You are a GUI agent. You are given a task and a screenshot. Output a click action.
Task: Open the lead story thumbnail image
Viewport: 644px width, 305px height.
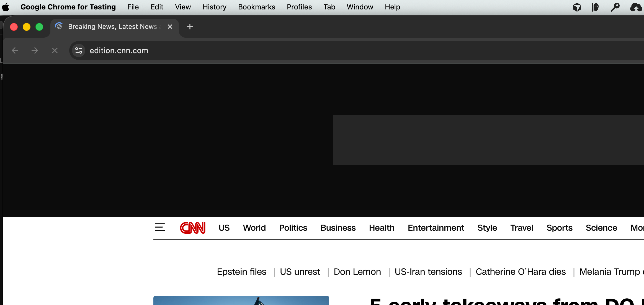(x=241, y=301)
